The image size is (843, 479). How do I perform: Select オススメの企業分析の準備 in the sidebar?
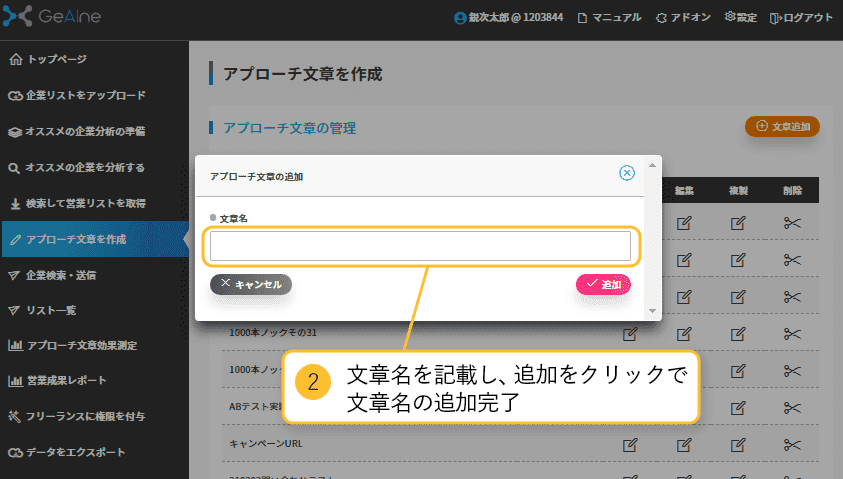[x=85, y=131]
